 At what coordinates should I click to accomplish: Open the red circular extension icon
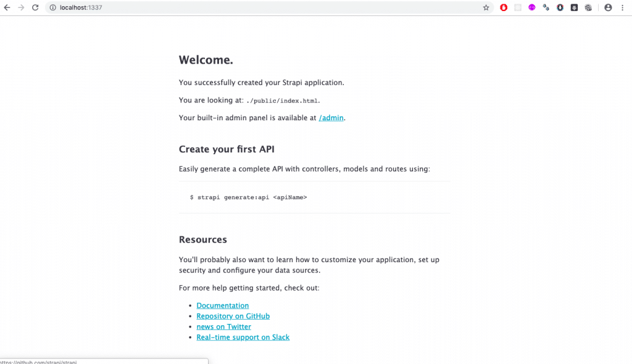tap(504, 7)
